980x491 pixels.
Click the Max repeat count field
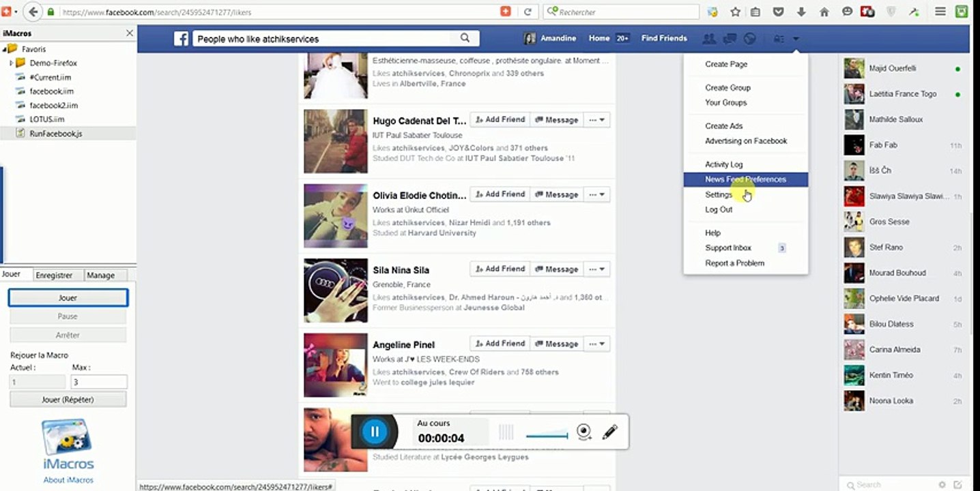coord(98,382)
